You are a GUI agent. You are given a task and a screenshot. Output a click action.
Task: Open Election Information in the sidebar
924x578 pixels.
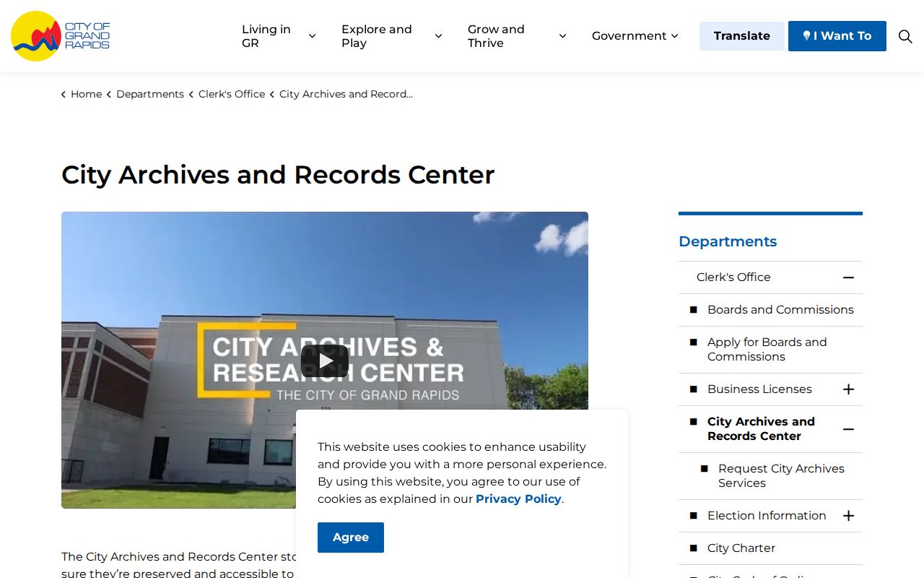pyautogui.click(x=767, y=516)
